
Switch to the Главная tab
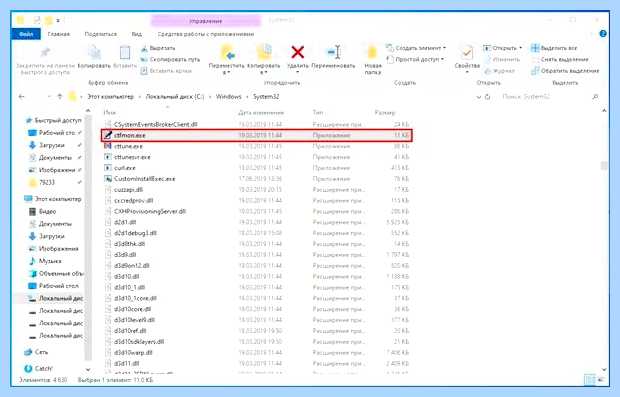[59, 34]
